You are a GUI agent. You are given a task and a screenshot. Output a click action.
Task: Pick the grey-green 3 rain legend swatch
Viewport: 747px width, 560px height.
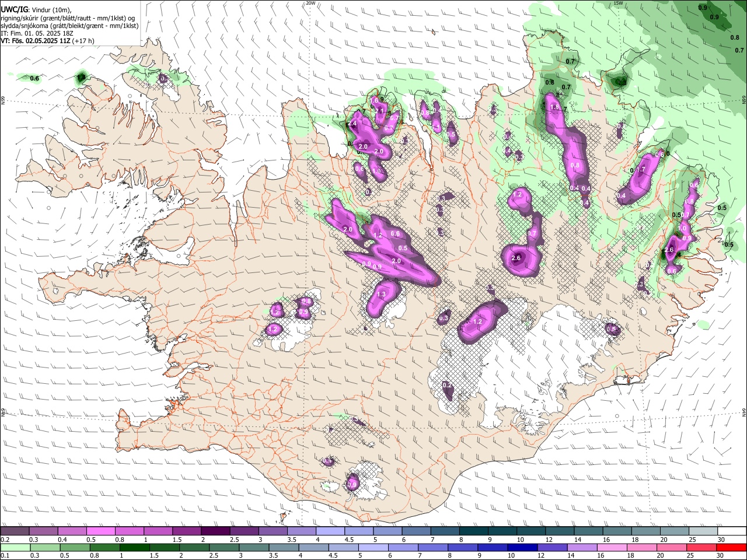[x=254, y=547]
